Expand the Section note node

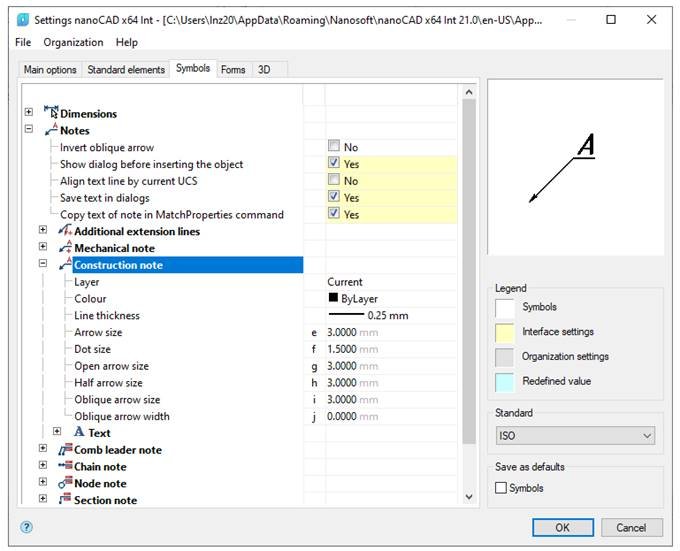[42, 499]
